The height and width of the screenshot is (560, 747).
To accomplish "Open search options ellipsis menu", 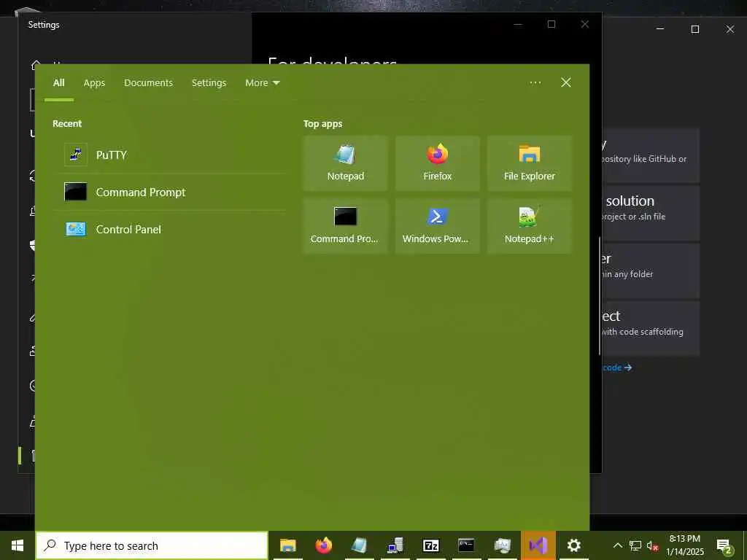I will click(535, 82).
